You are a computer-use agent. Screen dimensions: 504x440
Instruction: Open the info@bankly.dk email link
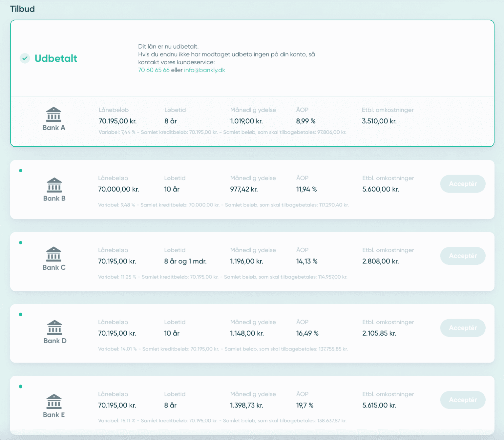coord(204,70)
